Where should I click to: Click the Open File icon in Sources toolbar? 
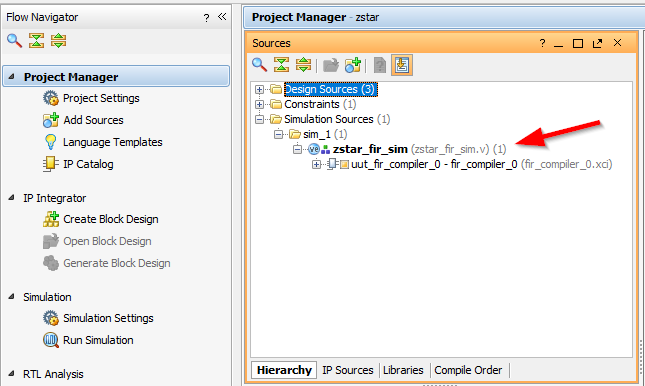coord(331,65)
